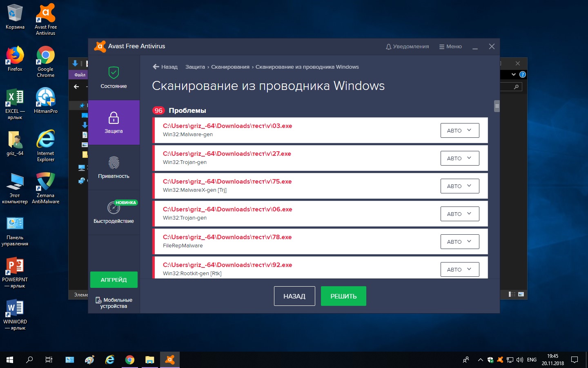Open Explorer help question mark icon
This screenshot has height=368, width=588.
coord(522,74)
